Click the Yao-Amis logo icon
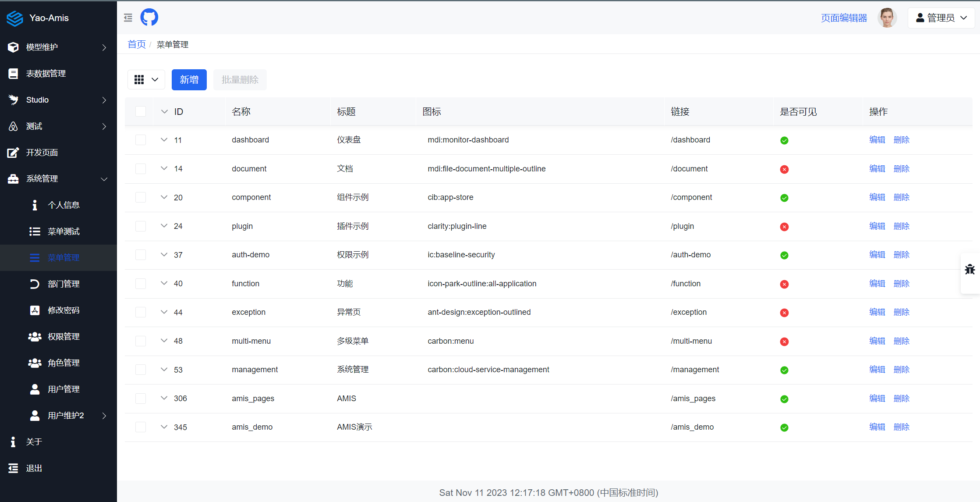The image size is (980, 502). pyautogui.click(x=14, y=18)
